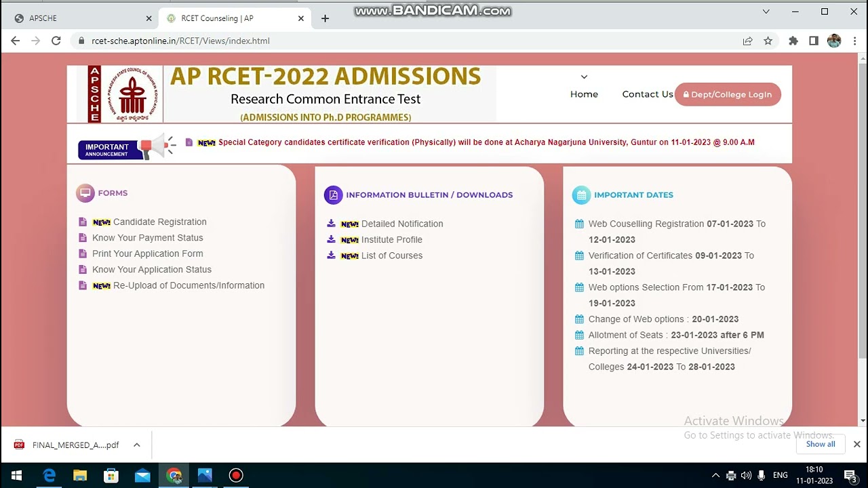
Task: Close the APSCHE tab
Action: point(149,18)
